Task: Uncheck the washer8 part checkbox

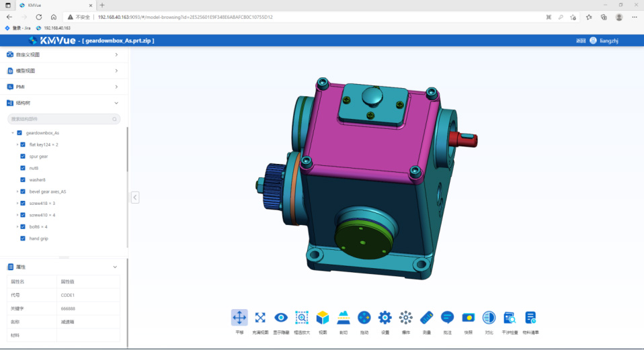Action: click(23, 180)
